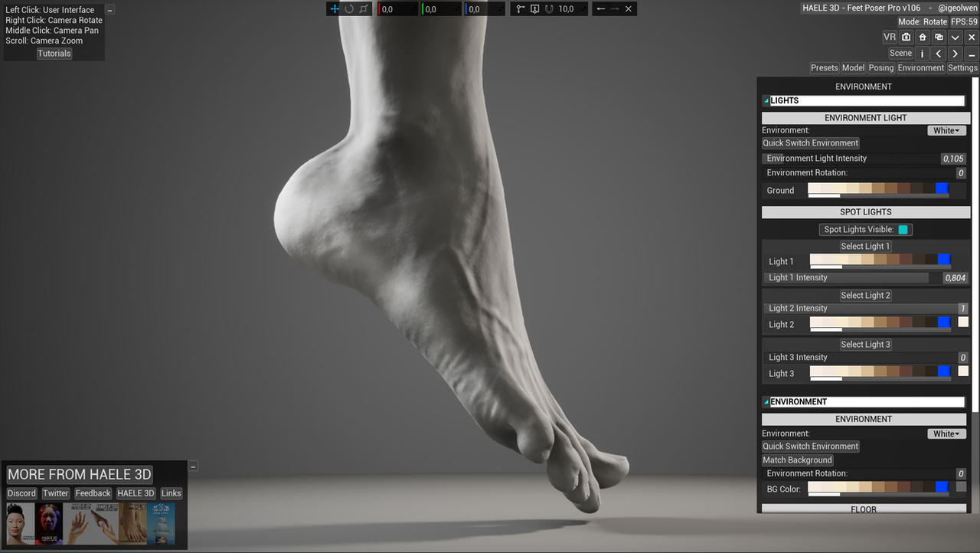This screenshot has height=553, width=980.
Task: Toggle VR mode
Action: (x=890, y=37)
